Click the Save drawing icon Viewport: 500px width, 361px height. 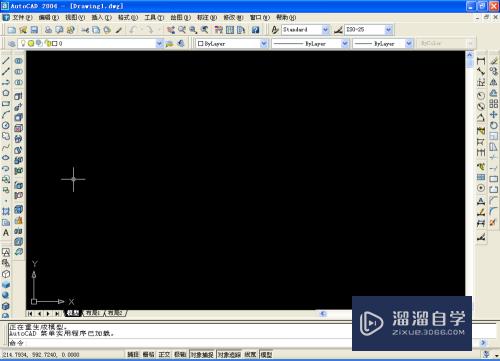(34, 30)
